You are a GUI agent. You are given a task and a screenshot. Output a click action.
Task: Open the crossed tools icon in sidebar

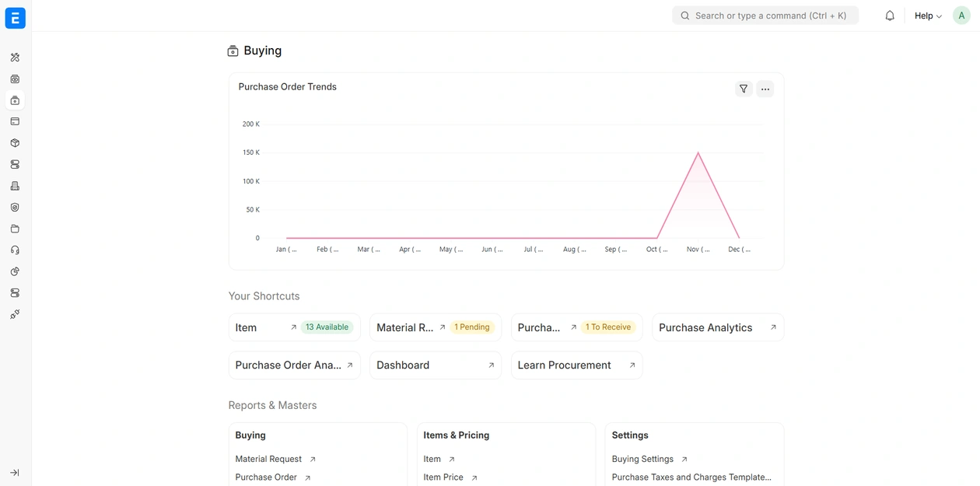(x=15, y=58)
